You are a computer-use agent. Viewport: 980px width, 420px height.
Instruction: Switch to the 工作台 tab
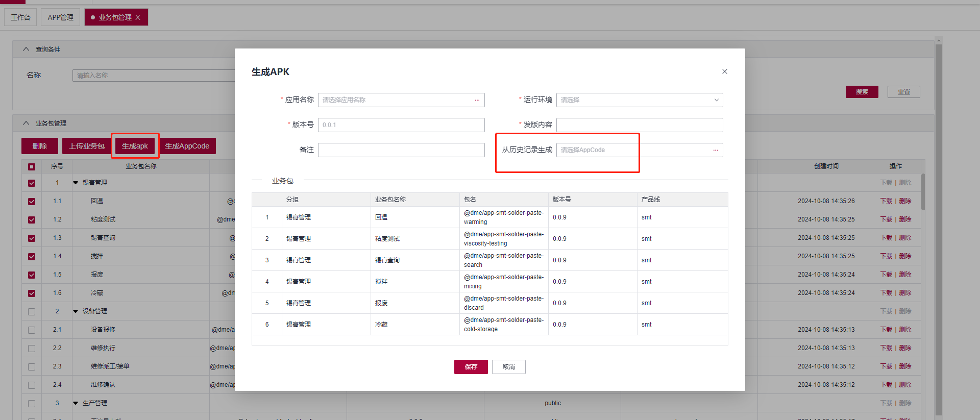20,17
